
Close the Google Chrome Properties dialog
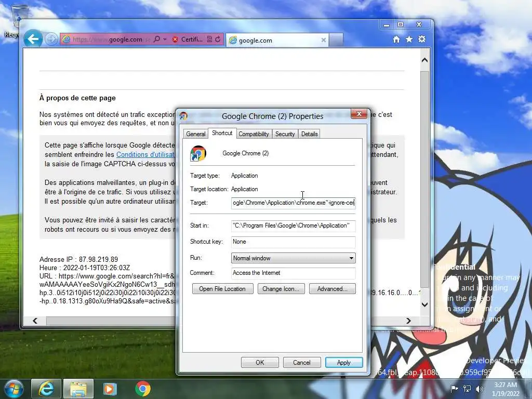pos(359,114)
